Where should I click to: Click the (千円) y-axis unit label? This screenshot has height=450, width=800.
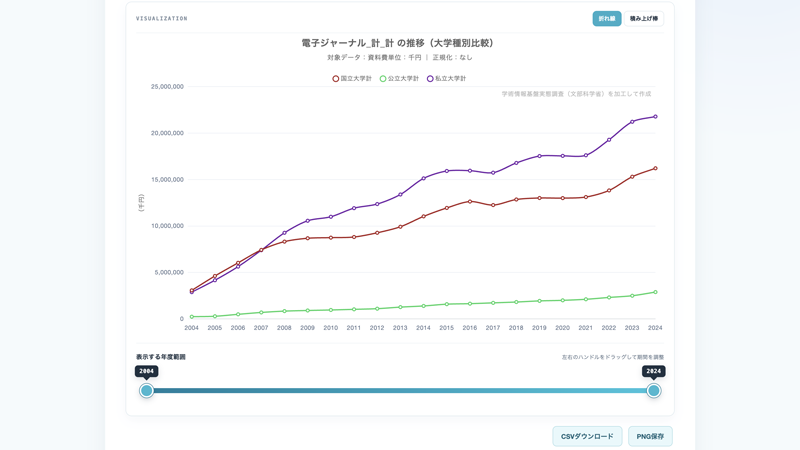(x=141, y=203)
